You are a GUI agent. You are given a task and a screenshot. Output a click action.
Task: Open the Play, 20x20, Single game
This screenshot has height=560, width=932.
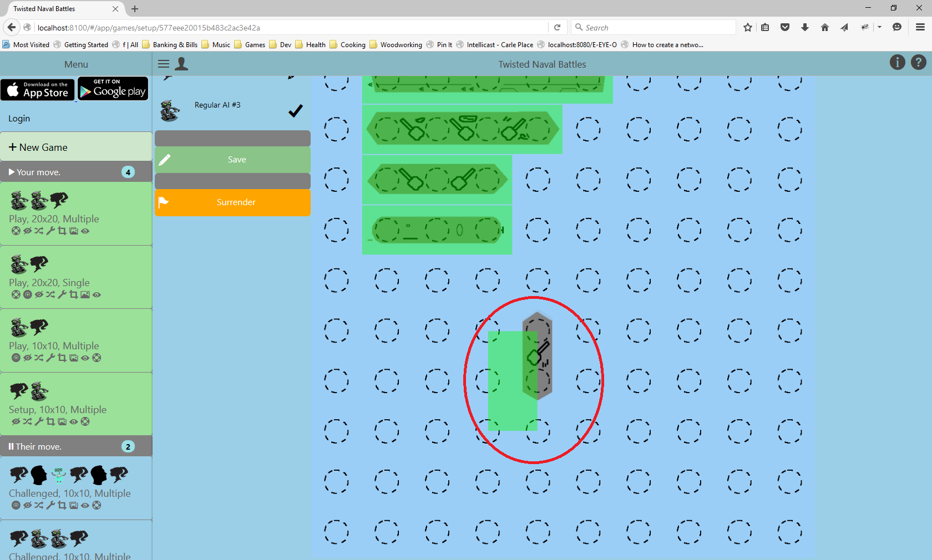click(x=76, y=277)
